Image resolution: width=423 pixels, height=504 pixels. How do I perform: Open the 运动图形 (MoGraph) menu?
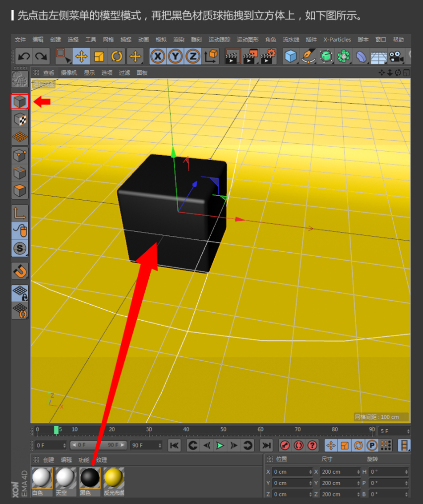click(x=247, y=40)
